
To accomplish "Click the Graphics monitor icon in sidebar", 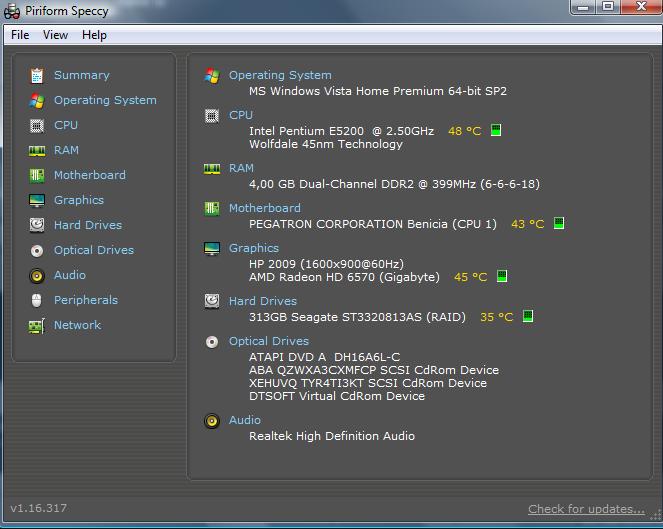I will point(37,200).
